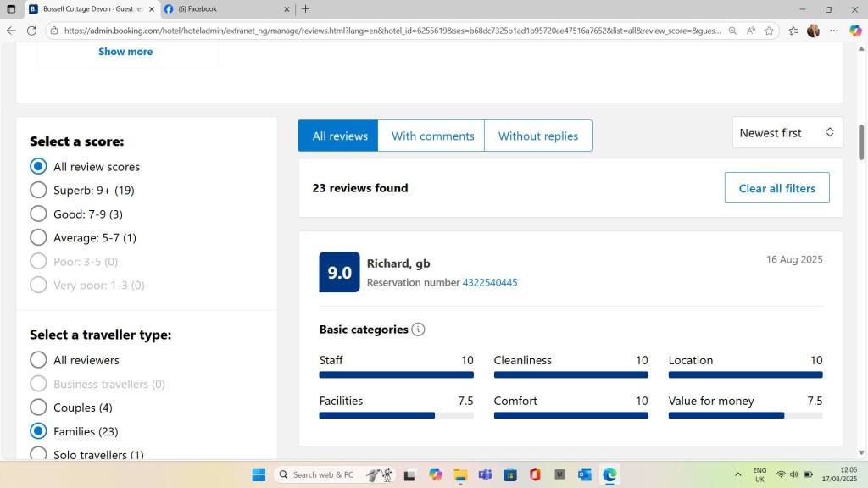Switch to the Without replies tab
Image resolution: width=868 pixels, height=488 pixels.
pyautogui.click(x=537, y=136)
